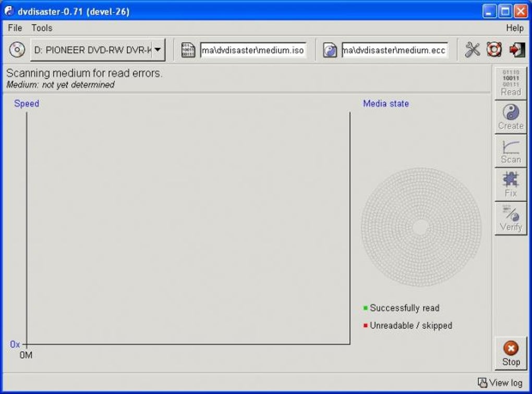Click the dvdisaster title bar icon

9,11
